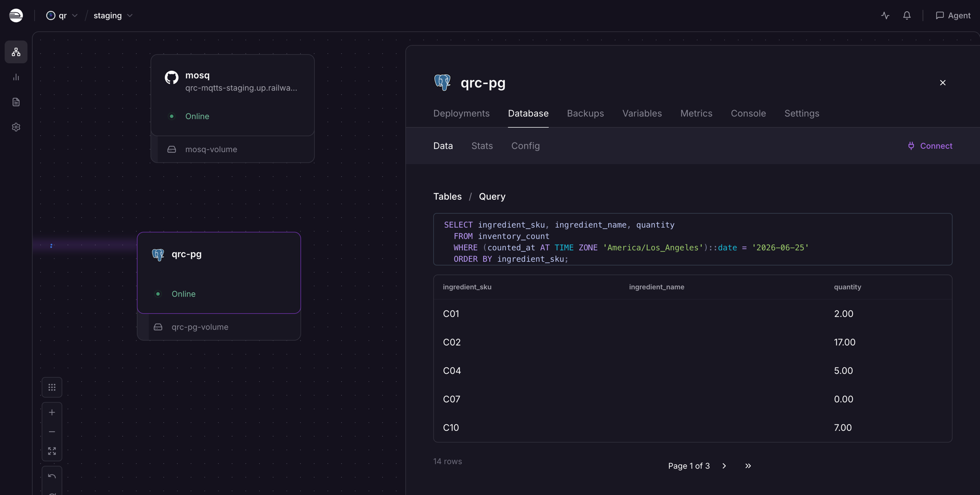Image resolution: width=980 pixels, height=495 pixels.
Task: Click the quantity value 17.00
Action: pyautogui.click(x=845, y=342)
